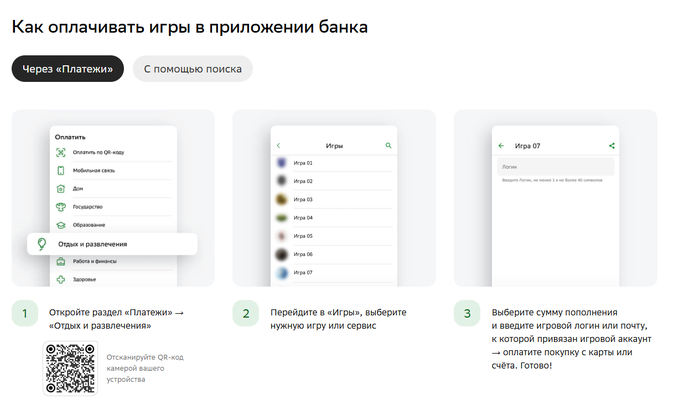
Task: Select the «Через «Платежи»» tab
Action: [67, 68]
